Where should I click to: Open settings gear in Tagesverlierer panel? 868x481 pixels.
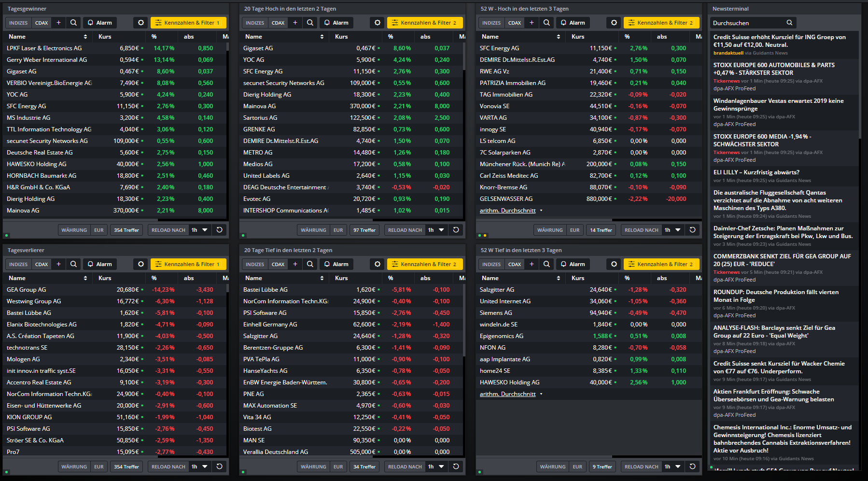[x=141, y=264]
